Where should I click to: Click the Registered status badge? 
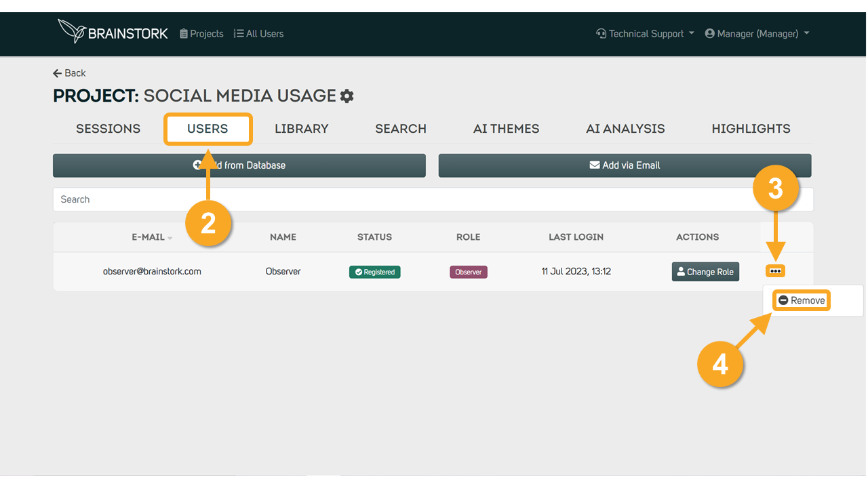(375, 272)
